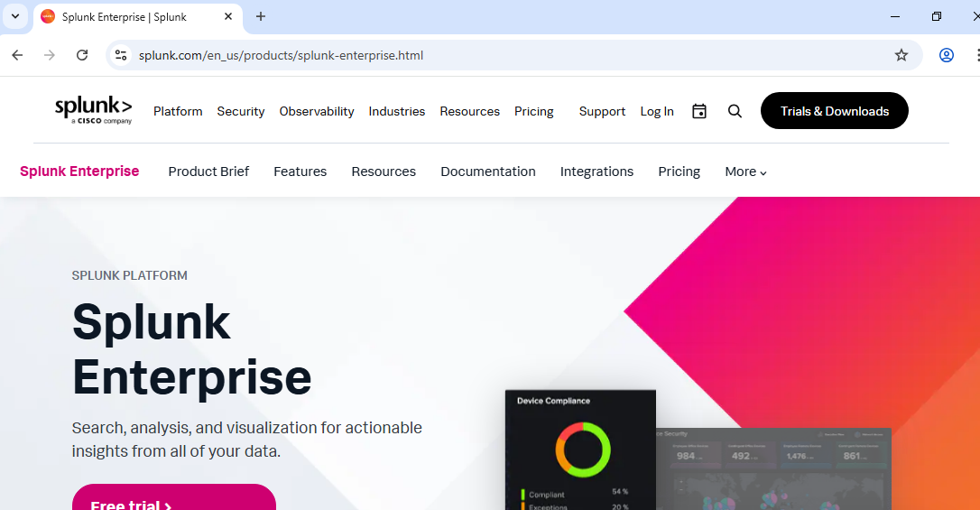Click Trials & Downloads button
This screenshot has width=980, height=510.
[835, 111]
